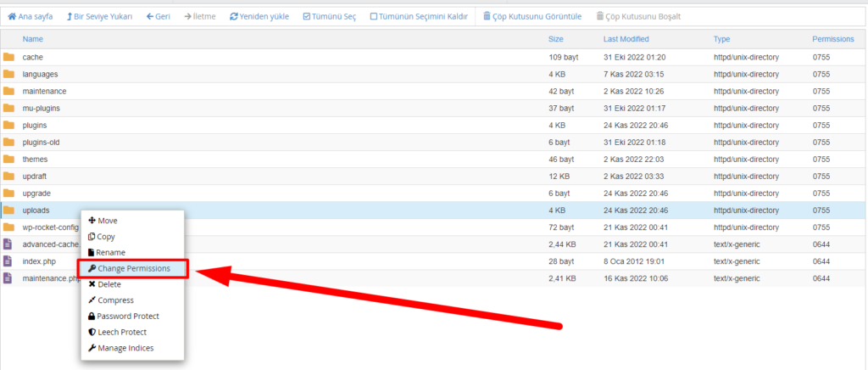Choose Rename from the context menu
The height and width of the screenshot is (370, 868).
click(110, 252)
